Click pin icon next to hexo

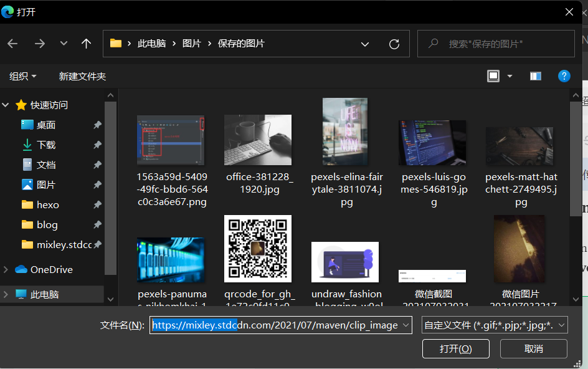(x=98, y=204)
